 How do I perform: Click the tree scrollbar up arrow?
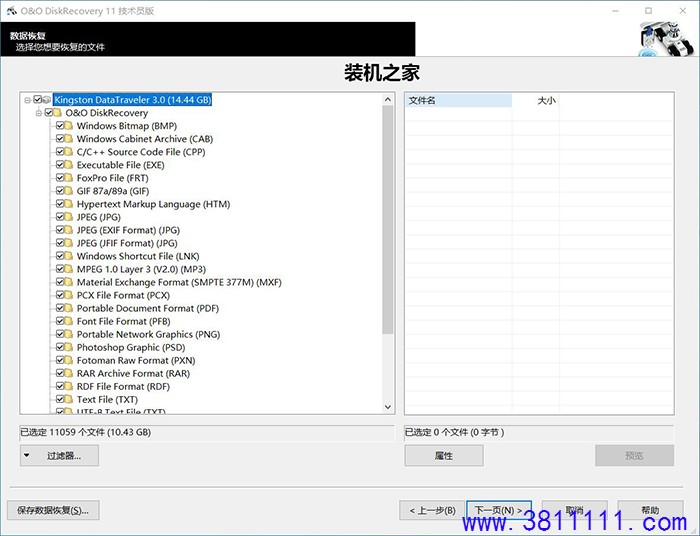click(x=388, y=100)
